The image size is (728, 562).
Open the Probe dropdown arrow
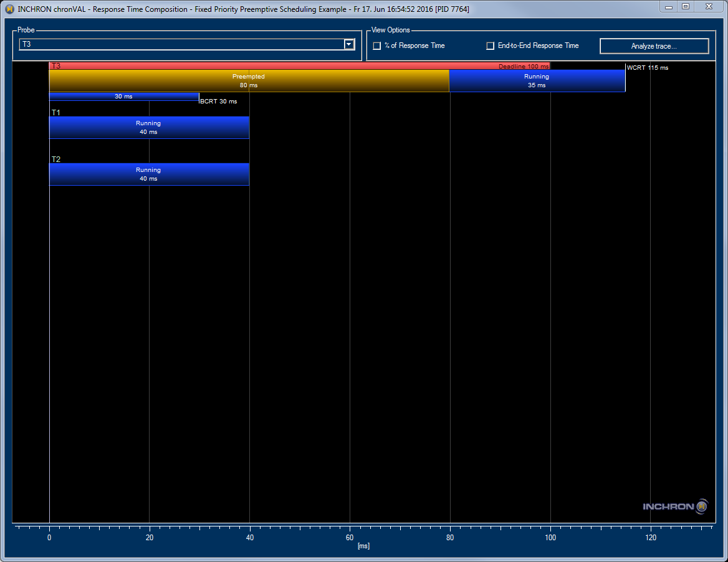point(349,44)
